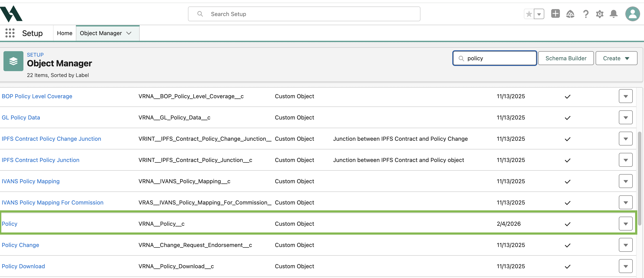Click into the Search Setup field
The height and width of the screenshot is (278, 644).
(304, 14)
